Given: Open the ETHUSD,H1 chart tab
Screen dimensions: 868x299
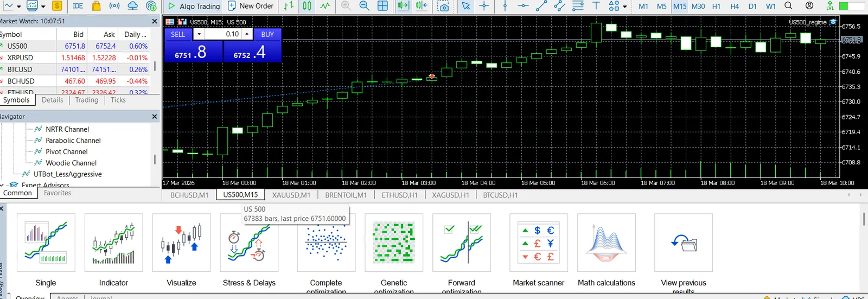Looking at the screenshot, I should click(x=400, y=195).
